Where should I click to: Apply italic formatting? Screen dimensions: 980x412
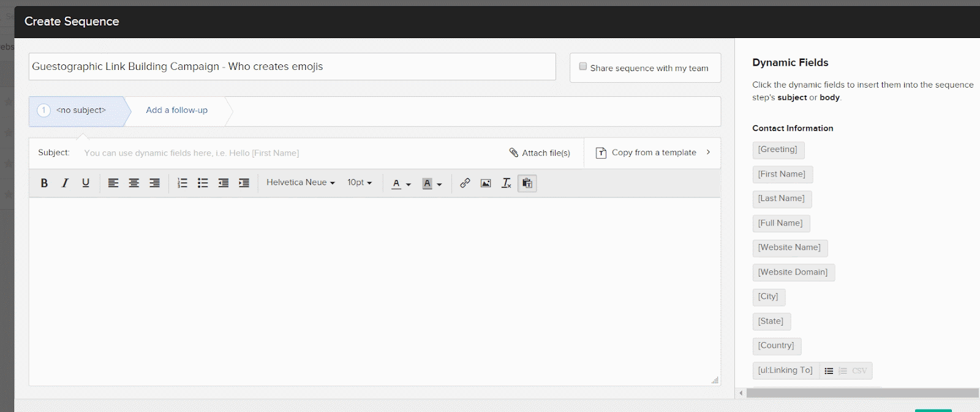pos(65,183)
